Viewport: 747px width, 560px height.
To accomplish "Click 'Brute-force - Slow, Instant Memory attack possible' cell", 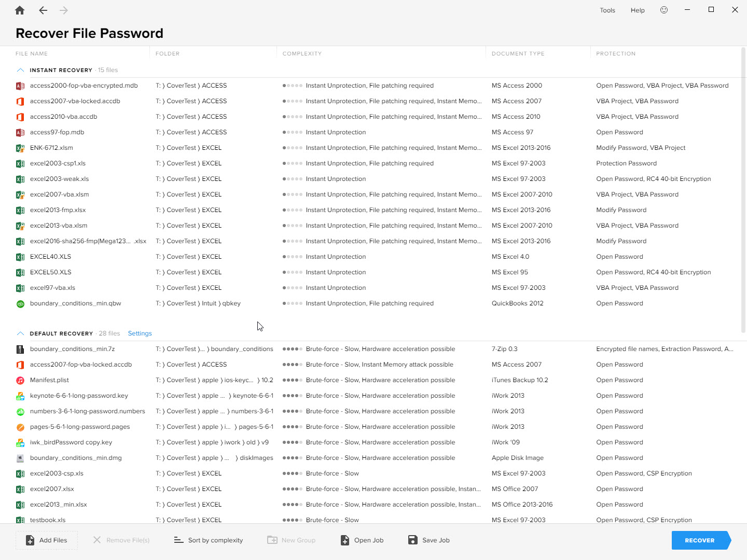I will pyautogui.click(x=380, y=365).
